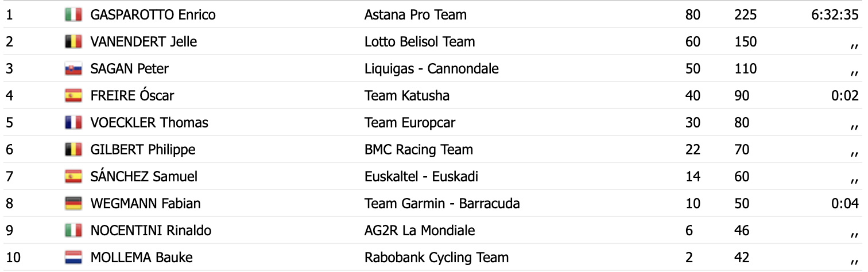Screen dimensions: 868x272
Task: Open MOLLEMA Bauke rider link
Action: click(x=142, y=258)
